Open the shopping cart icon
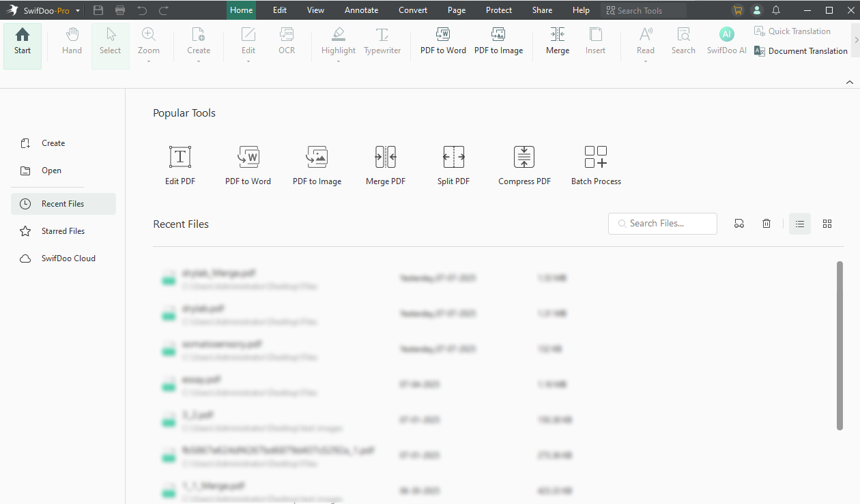Viewport: 860px width, 504px height. (x=737, y=10)
